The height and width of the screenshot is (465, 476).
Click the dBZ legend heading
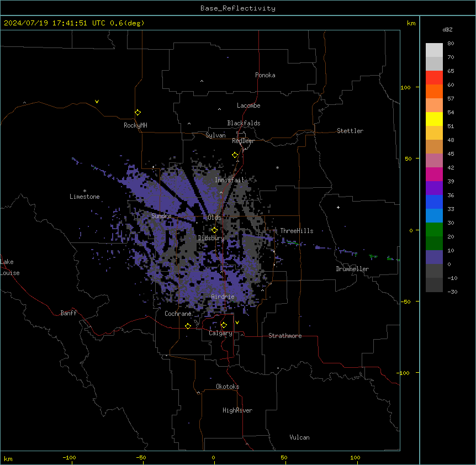[447, 30]
